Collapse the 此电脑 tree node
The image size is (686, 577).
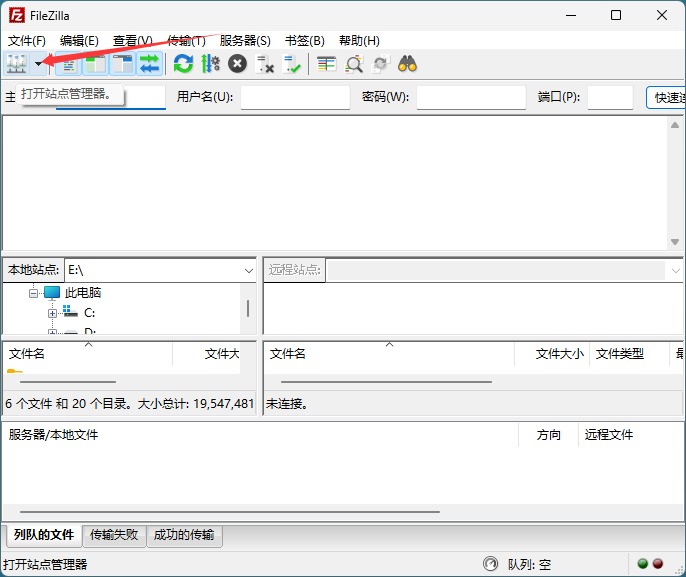click(33, 293)
